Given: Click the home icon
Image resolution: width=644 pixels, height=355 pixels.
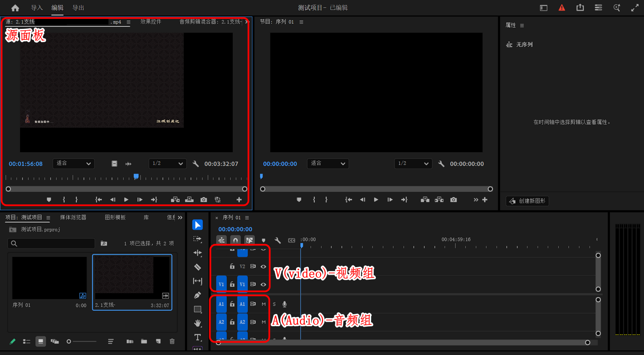Looking at the screenshot, I should pos(15,8).
